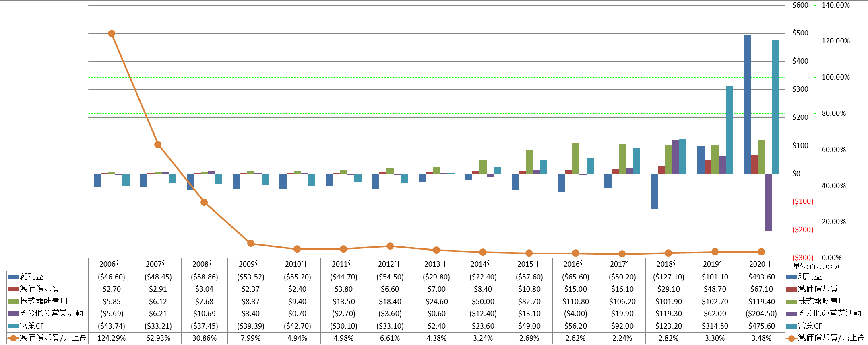Click the blue negative 純利益 bar for 2018年
The height and width of the screenshot is (345, 868).
tap(654, 191)
